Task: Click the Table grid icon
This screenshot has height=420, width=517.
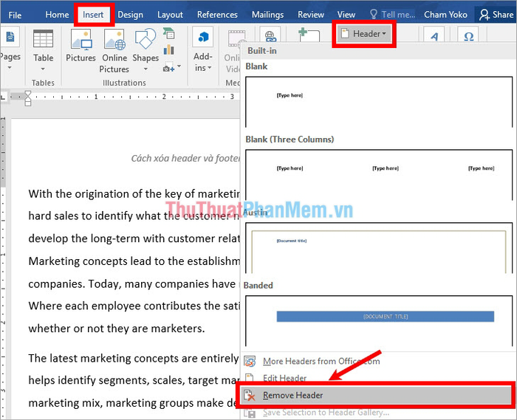Action: (x=43, y=38)
